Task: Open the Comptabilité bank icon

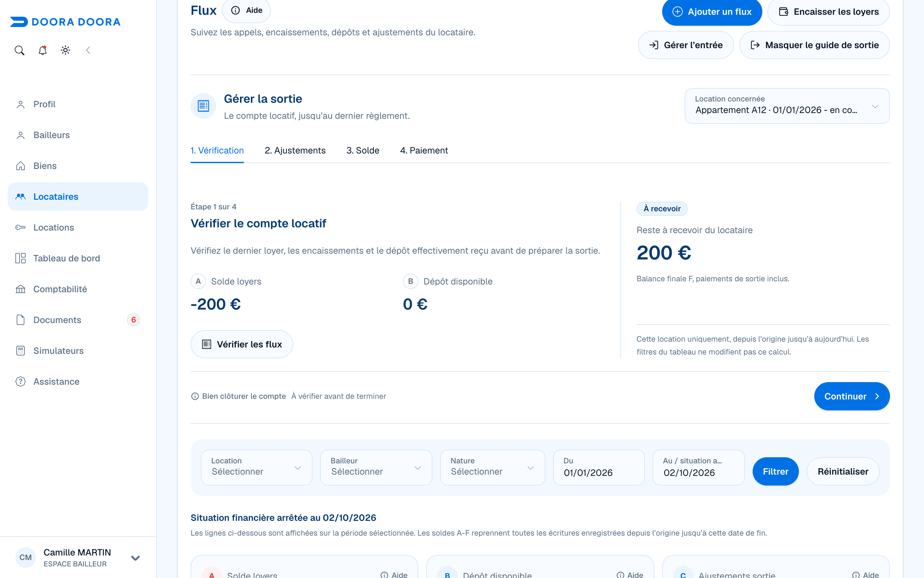Action: coord(21,289)
